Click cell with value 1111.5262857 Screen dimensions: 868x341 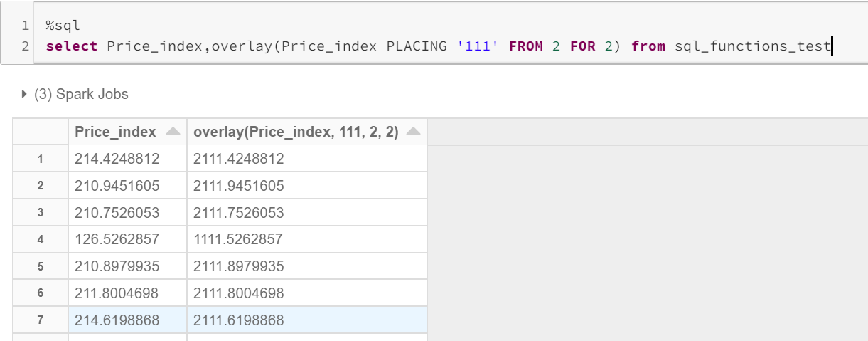coord(238,240)
